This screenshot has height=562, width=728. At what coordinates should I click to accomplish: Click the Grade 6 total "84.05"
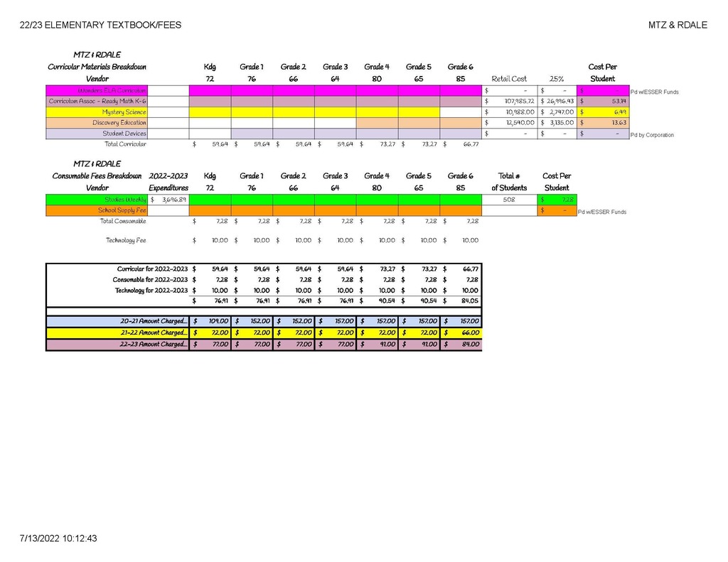tap(470, 301)
